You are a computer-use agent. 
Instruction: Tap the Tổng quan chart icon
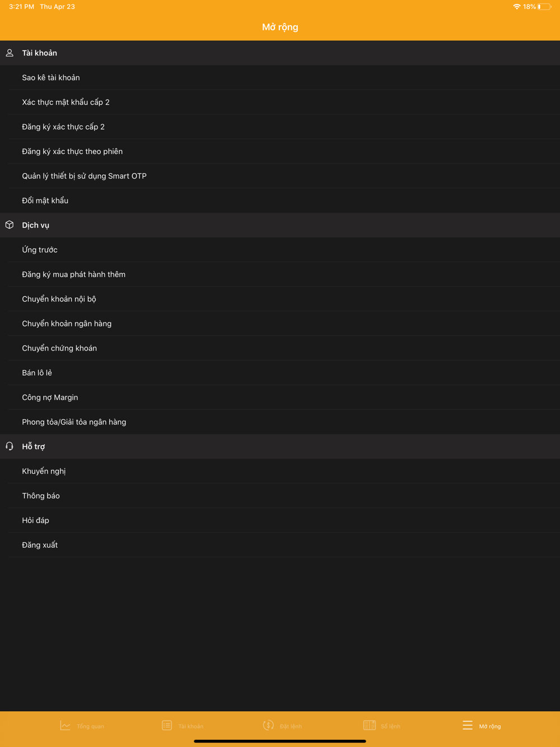pos(66,726)
